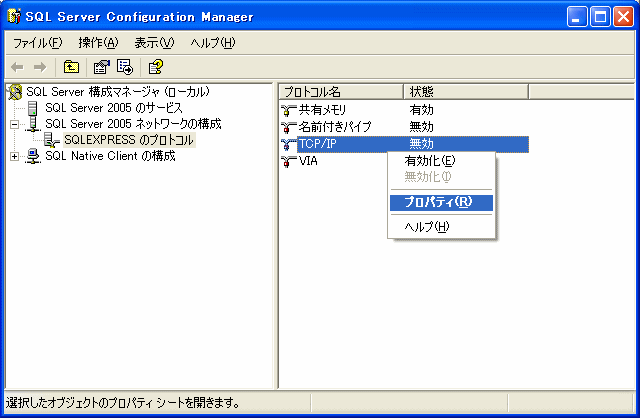Click the title bar application icon

click(x=14, y=16)
